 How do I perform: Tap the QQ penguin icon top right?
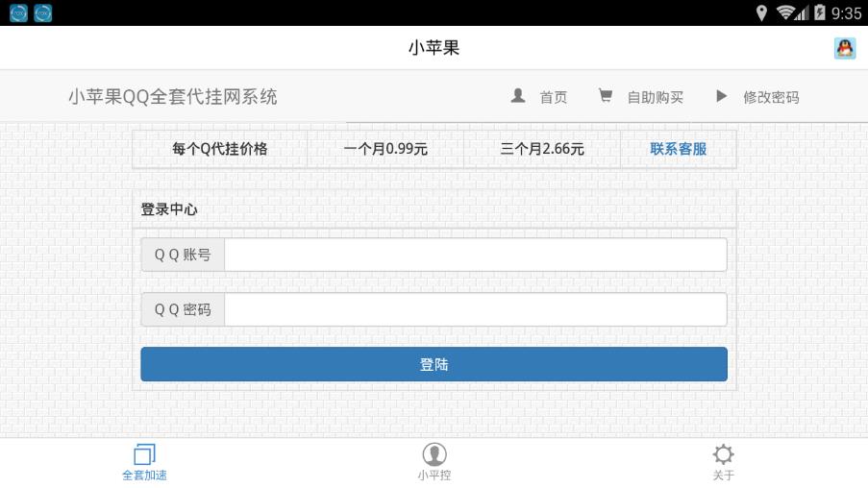[845, 48]
